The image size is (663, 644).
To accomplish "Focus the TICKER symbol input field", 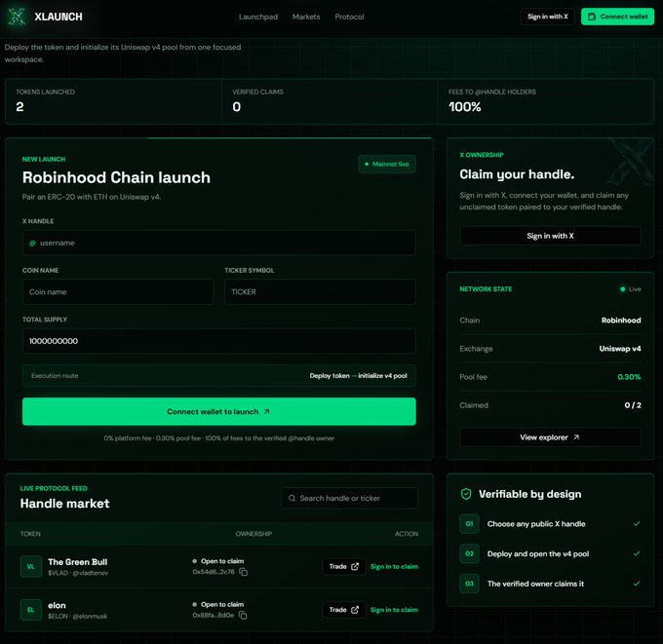I will (320, 291).
